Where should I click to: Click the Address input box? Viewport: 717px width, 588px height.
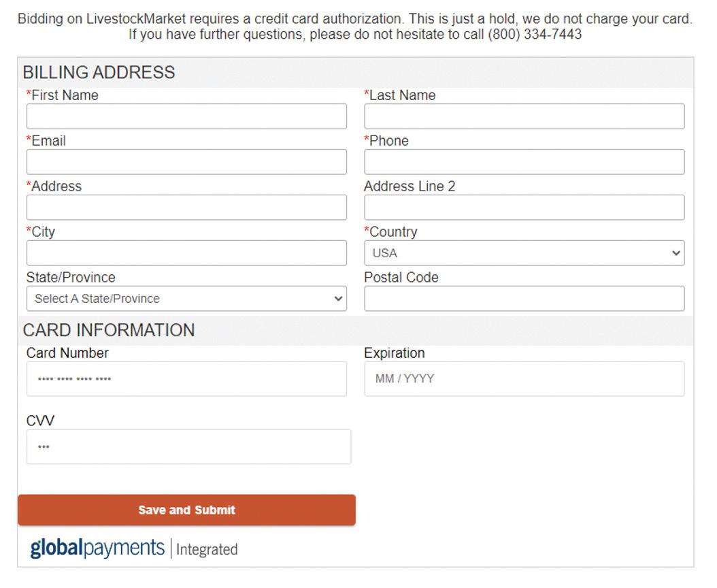pos(186,208)
